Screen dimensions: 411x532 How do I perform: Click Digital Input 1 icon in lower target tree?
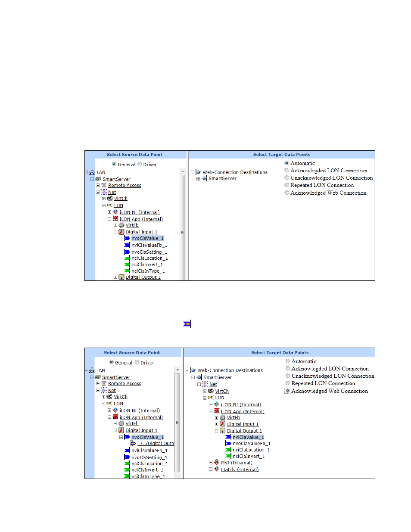pyautogui.click(x=223, y=424)
